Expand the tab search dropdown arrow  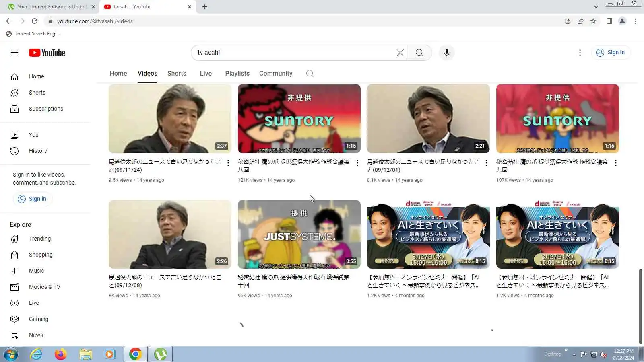(596, 7)
